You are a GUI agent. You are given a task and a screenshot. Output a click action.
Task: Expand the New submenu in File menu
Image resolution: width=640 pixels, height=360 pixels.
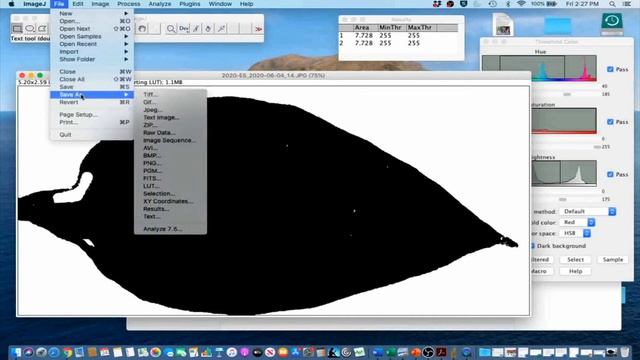(92, 13)
